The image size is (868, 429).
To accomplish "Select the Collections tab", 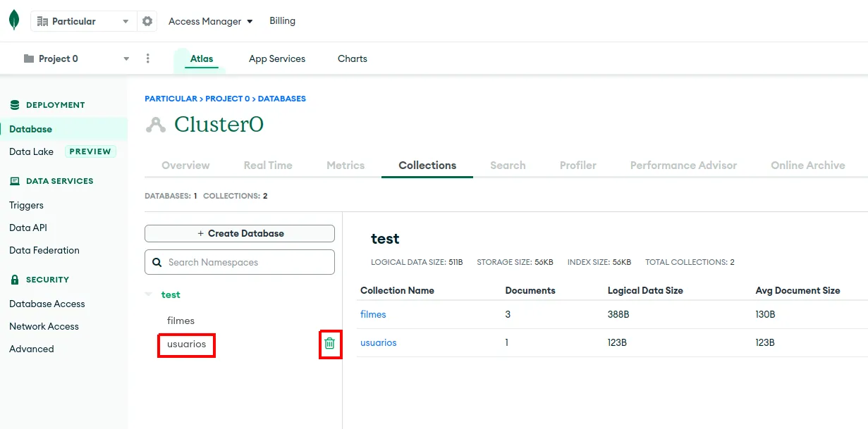I will (427, 166).
